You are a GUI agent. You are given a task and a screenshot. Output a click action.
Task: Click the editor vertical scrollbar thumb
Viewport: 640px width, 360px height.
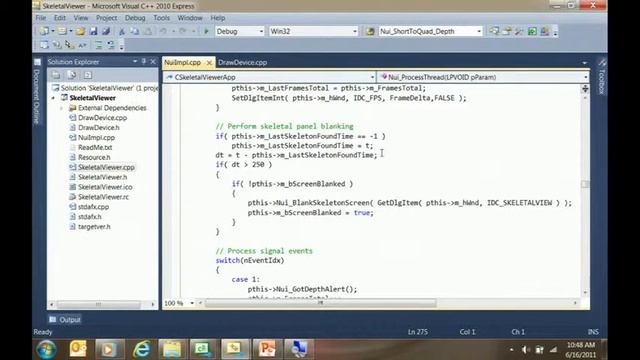(585, 184)
